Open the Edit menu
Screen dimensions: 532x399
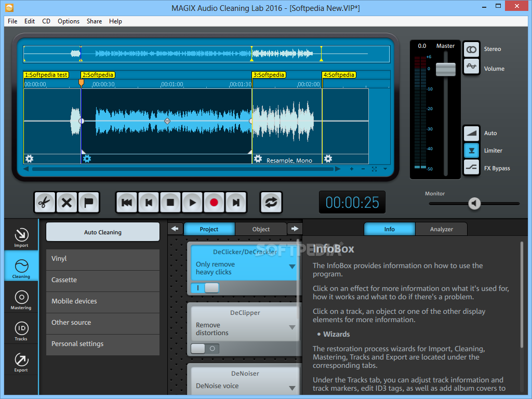tap(30, 21)
